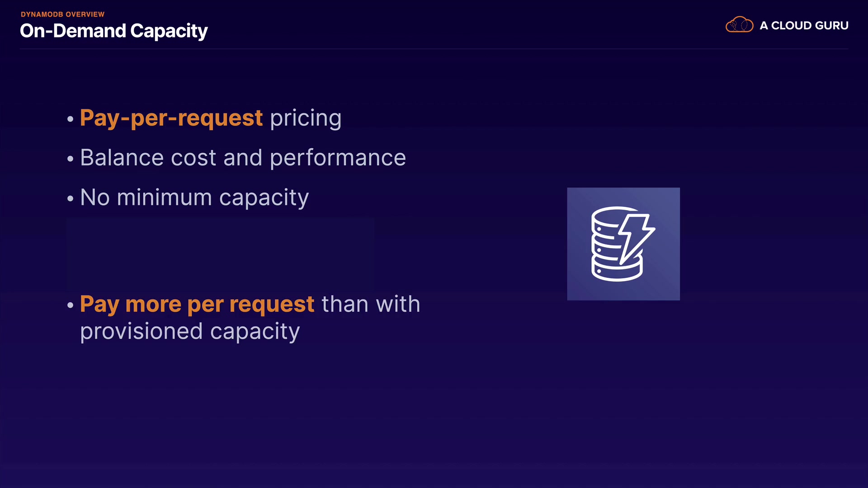The image size is (868, 488).
Task: Click the "Balance cost and performance" bullet text
Action: pos(243,158)
